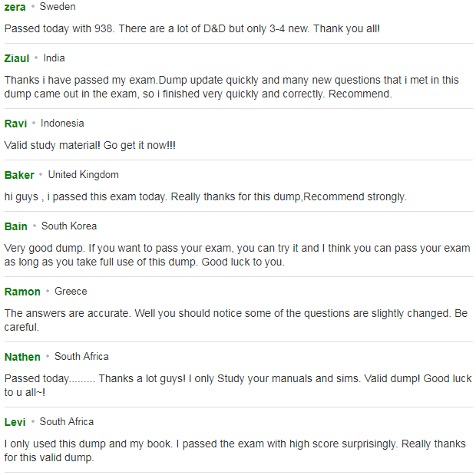
Task: Click the reviewer name Ramon
Action: point(22,292)
